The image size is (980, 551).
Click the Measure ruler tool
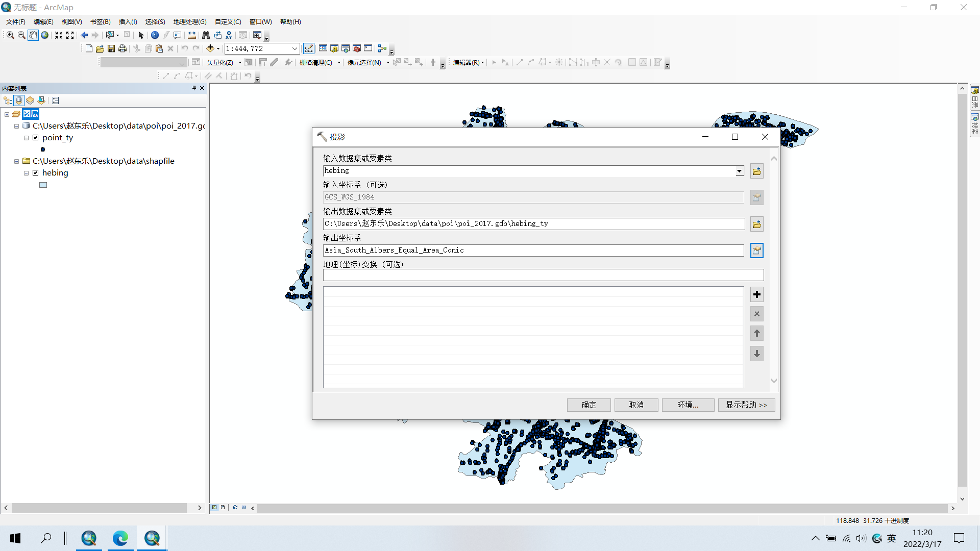(x=192, y=35)
